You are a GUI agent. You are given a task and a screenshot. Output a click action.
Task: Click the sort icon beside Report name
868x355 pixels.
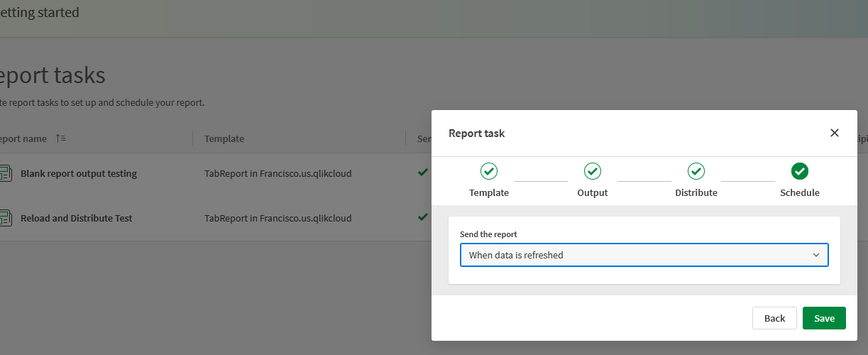60,138
